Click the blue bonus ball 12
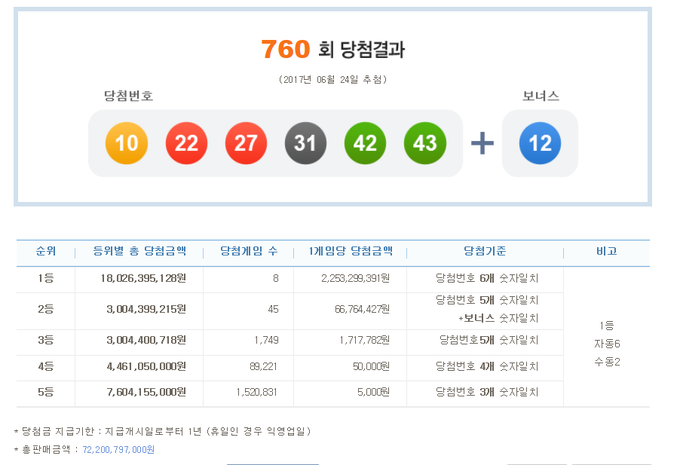Image resolution: width=680 pixels, height=465 pixels. pyautogui.click(x=540, y=143)
